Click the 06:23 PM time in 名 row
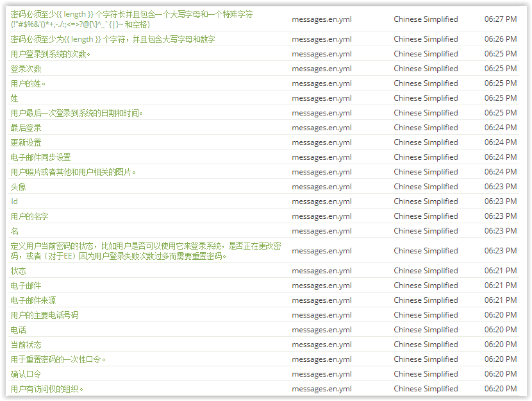Image resolution: width=532 pixels, height=401 pixels. tap(501, 231)
